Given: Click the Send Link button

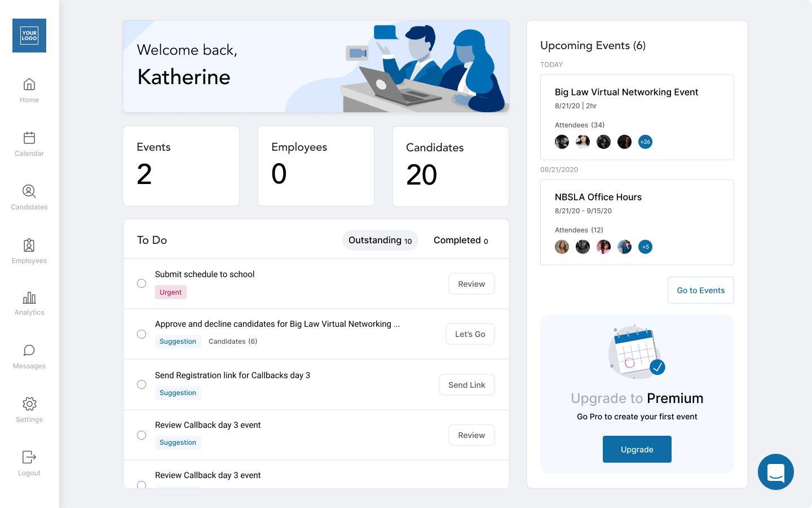Looking at the screenshot, I should tap(466, 385).
